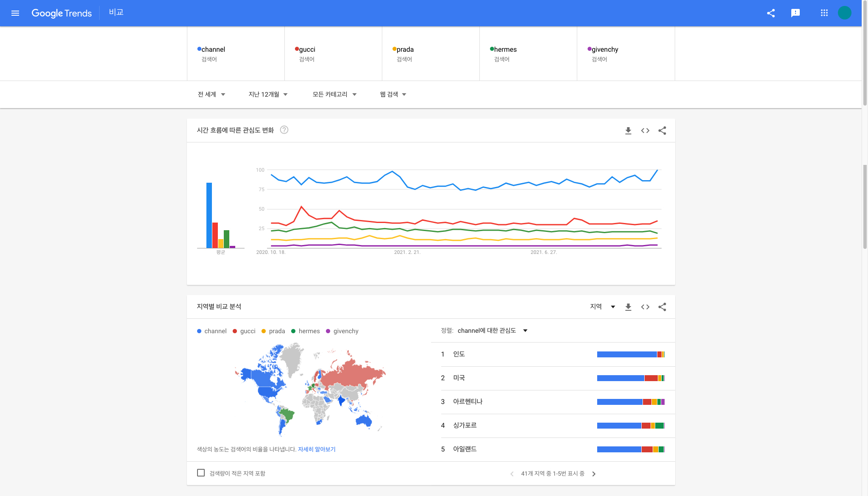Show help for 시간 흐름에 따른 관심도 변화
This screenshot has height=496, width=868.
[x=284, y=130]
